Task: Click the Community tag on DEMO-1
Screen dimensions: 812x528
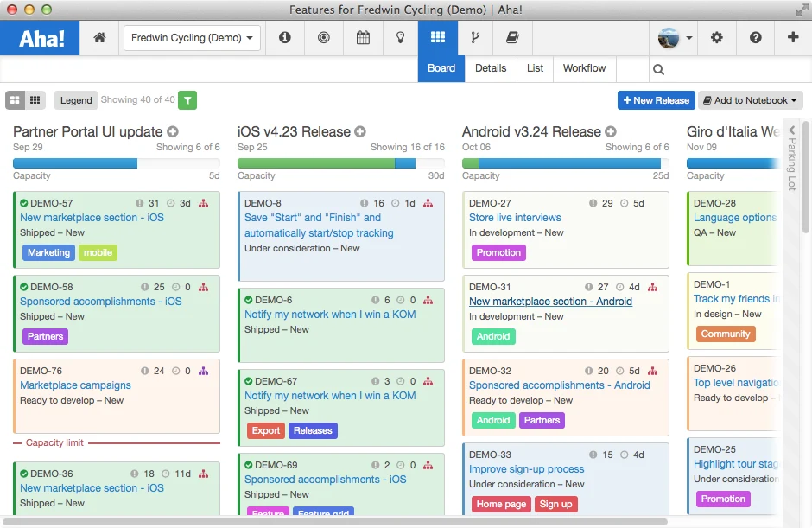Action: (x=726, y=334)
